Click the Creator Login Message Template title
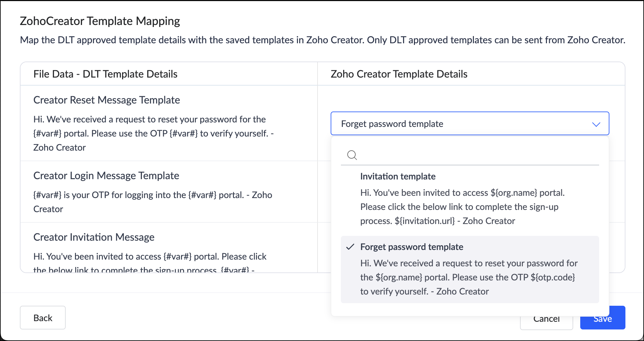This screenshot has height=341, width=644. click(x=106, y=176)
